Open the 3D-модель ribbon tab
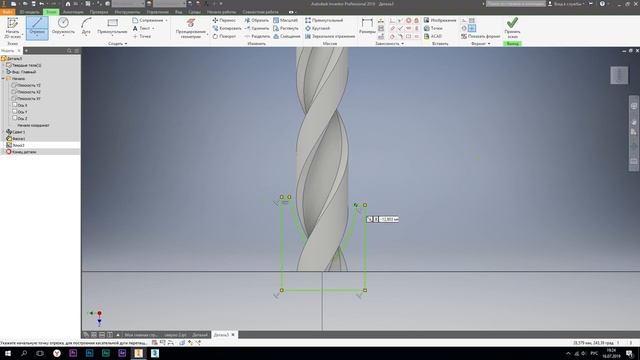Image resolution: width=640 pixels, height=360 pixels. pos(29,12)
